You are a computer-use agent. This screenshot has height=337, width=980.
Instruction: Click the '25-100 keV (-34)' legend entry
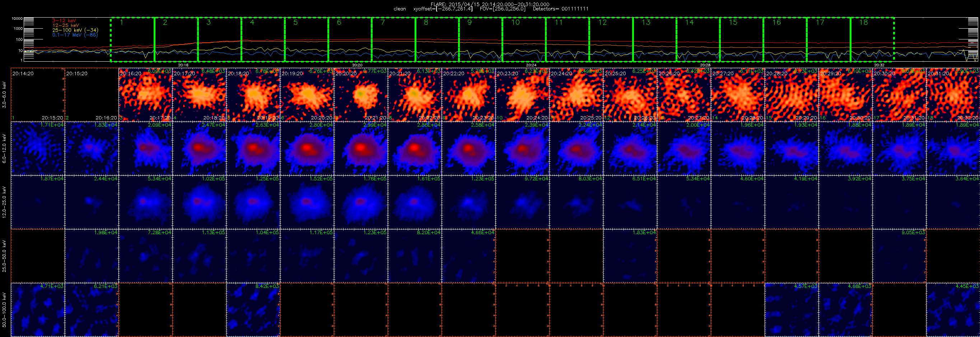[75, 30]
